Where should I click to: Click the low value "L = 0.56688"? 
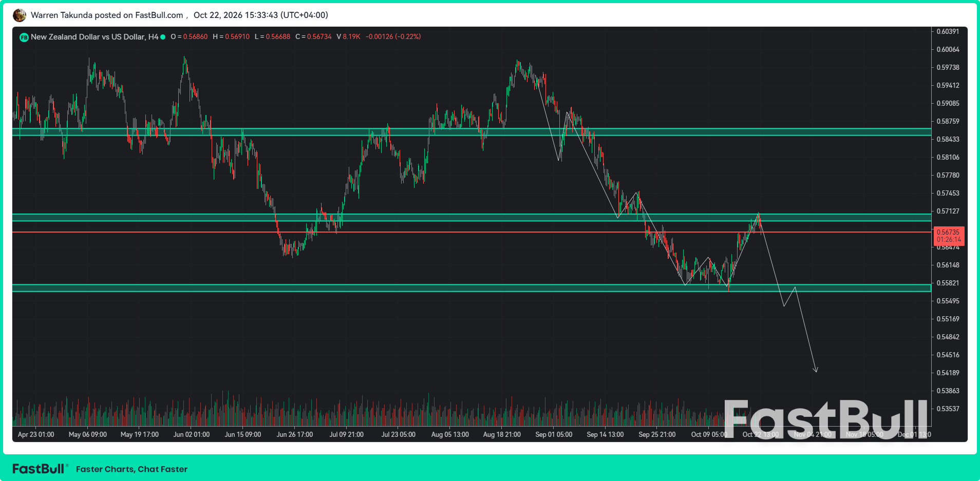tap(272, 37)
